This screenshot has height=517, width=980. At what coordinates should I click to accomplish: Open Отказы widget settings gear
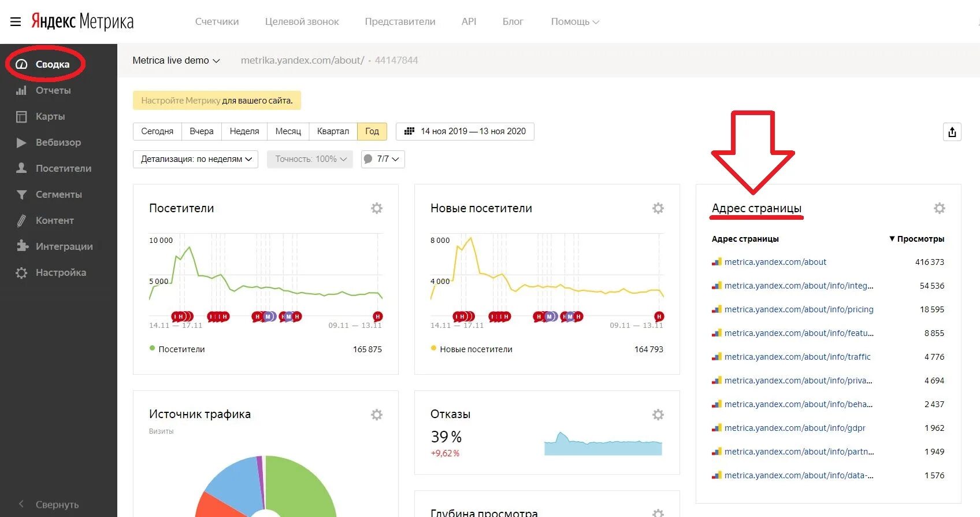point(658,415)
